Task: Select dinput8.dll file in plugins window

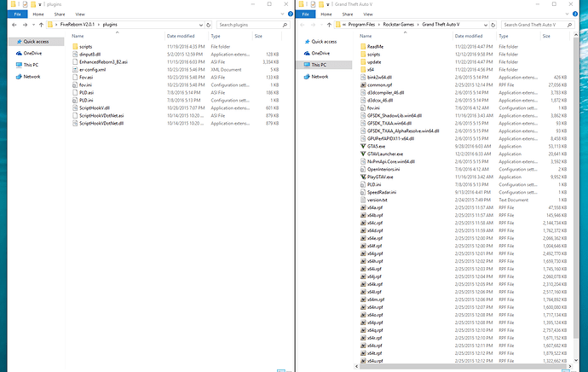Action: coord(89,55)
